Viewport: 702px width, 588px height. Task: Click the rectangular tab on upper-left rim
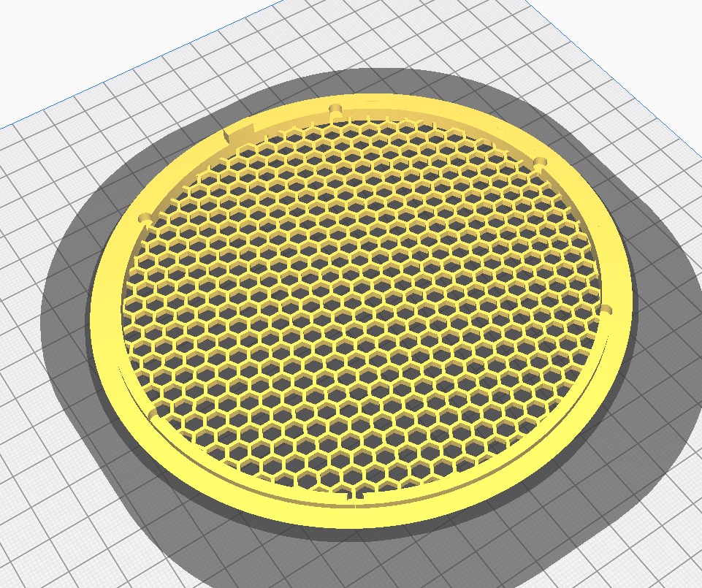point(236,134)
